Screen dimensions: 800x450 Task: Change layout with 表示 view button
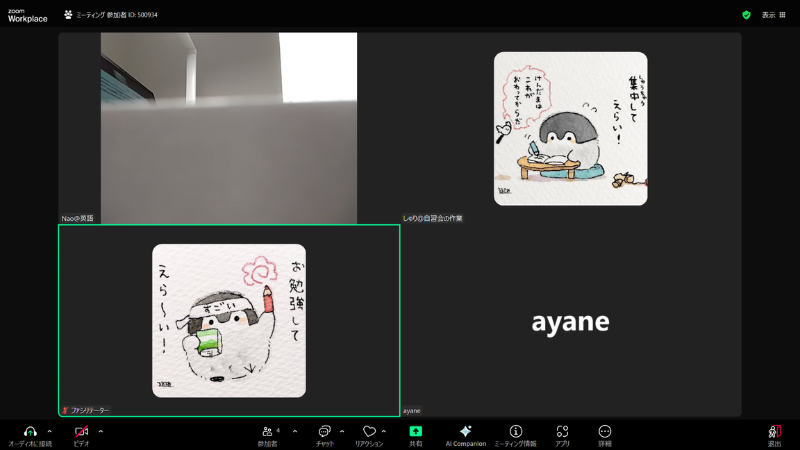tap(773, 15)
